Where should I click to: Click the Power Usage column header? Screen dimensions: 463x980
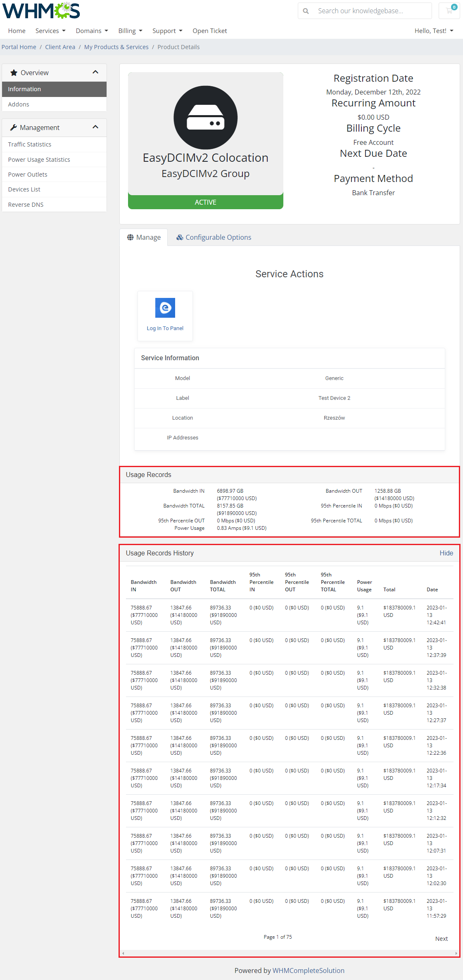coord(365,586)
